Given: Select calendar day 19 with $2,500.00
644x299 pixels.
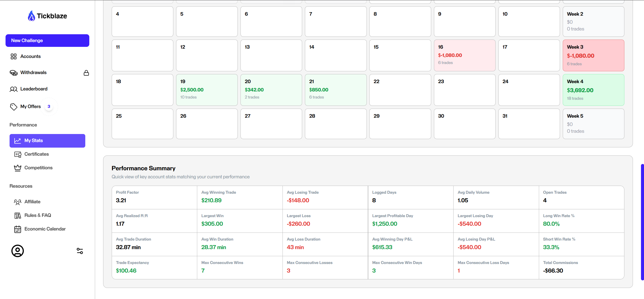Looking at the screenshot, I should tap(207, 90).
